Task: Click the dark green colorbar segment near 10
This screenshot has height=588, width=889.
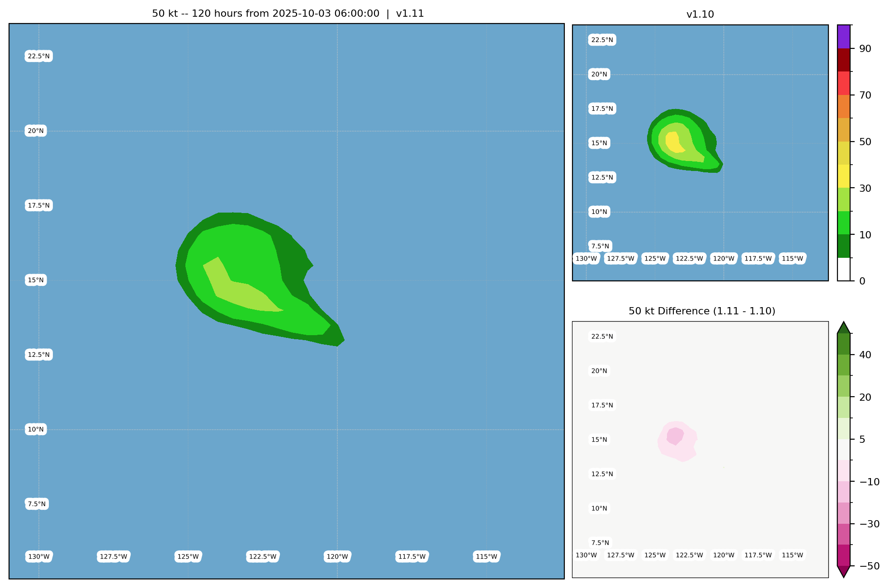Action: [843, 246]
